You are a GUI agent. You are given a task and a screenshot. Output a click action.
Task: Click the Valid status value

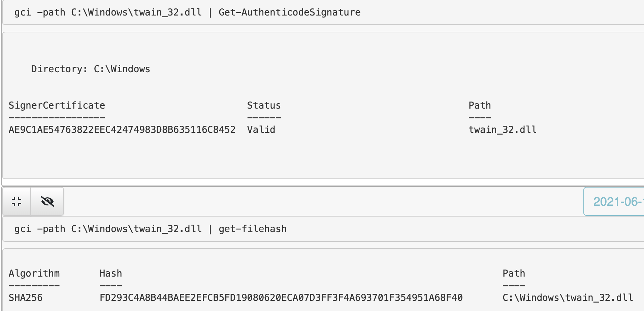tap(261, 130)
